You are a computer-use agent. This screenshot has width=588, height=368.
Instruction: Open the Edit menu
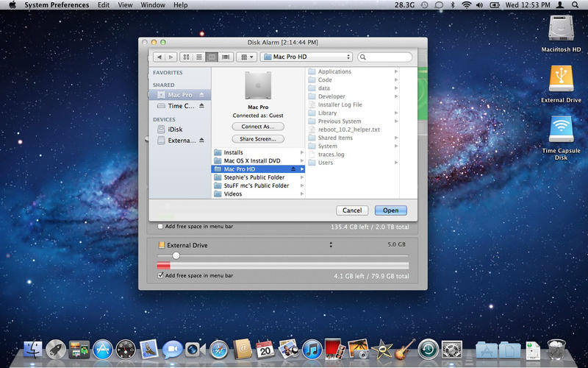pyautogui.click(x=104, y=5)
